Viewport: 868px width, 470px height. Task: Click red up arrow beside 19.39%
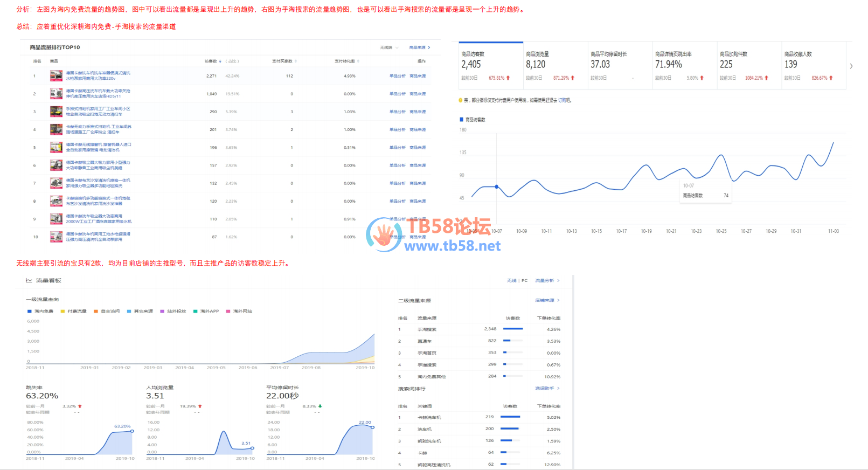tap(200, 406)
